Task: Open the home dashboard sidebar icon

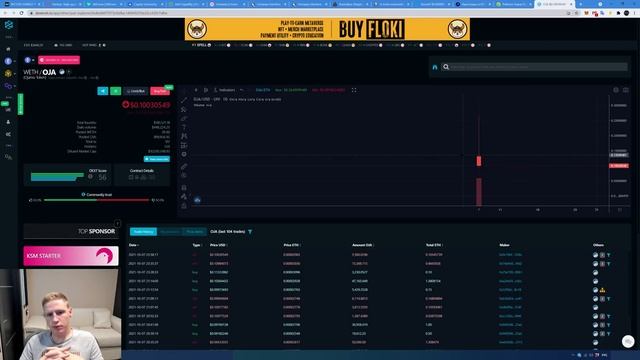Action: pyautogui.click(x=8, y=49)
